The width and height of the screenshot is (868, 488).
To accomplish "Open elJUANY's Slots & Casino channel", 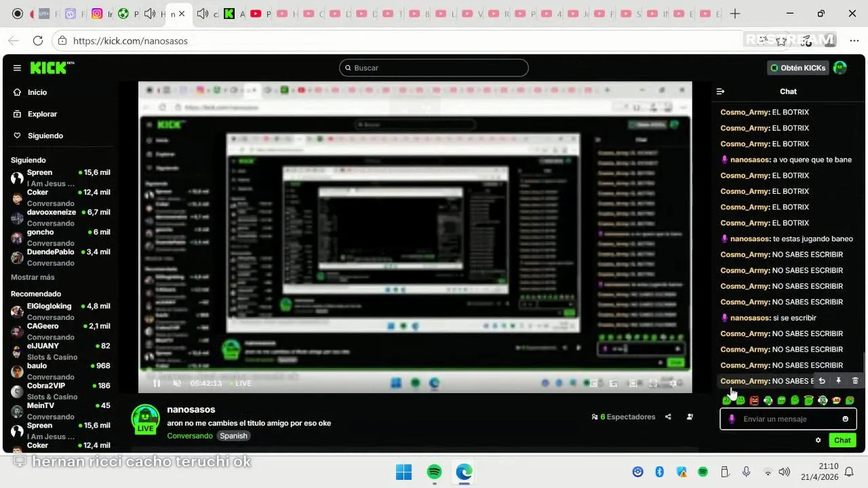I will click(60, 351).
